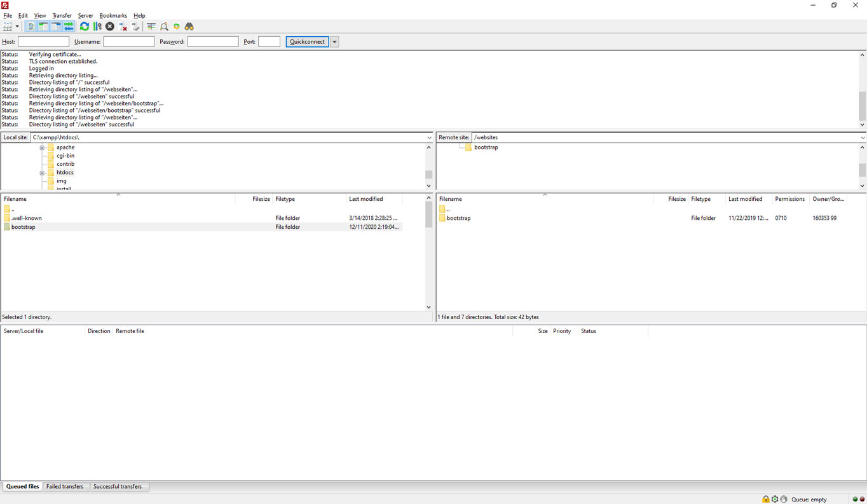The height and width of the screenshot is (504, 867).
Task: Click the Quickconnect button
Action: click(307, 42)
